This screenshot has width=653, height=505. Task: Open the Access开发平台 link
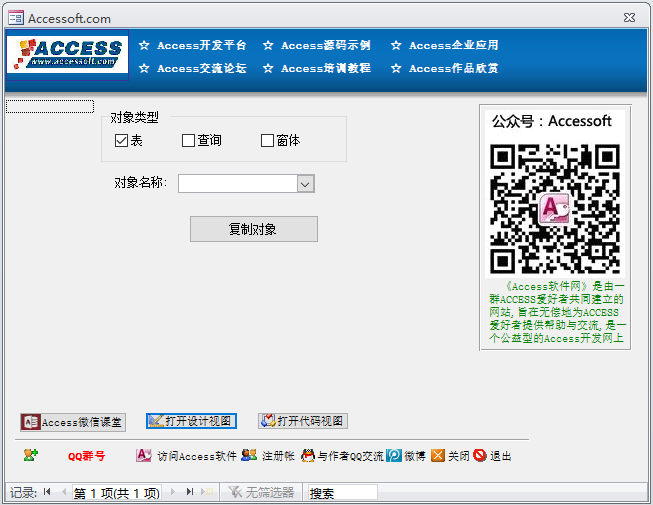[x=202, y=45]
